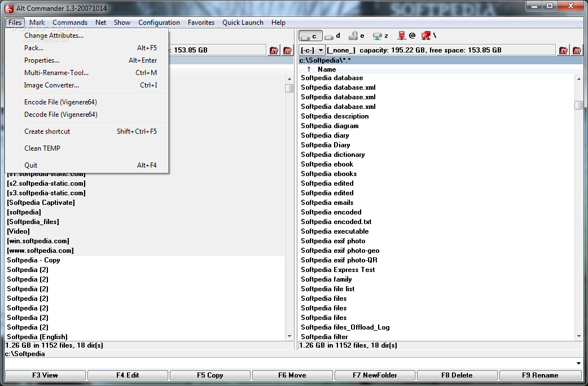
Task: Select 'Softpedia (English)' in left panel
Action: point(37,337)
